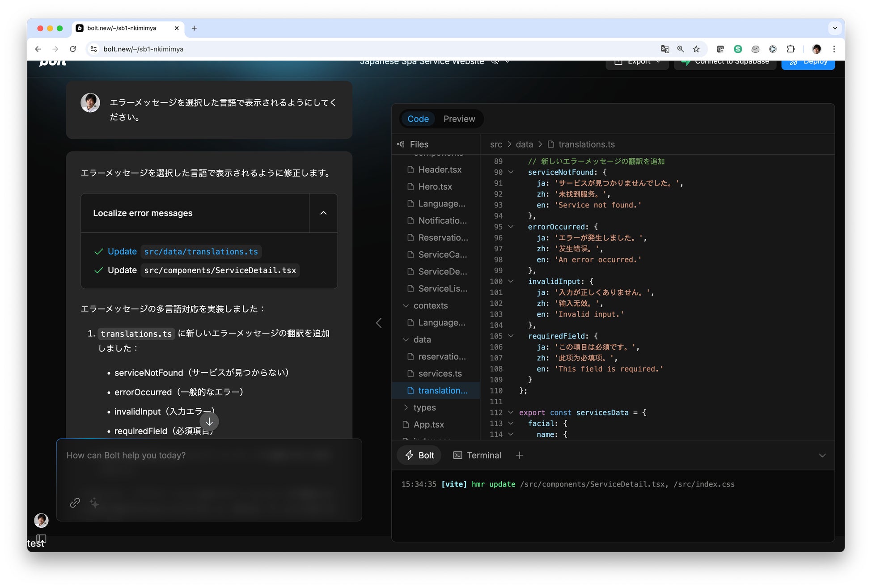Screen dimensions: 872x588
Task: Click the attach file paperclip icon
Action: pyautogui.click(x=75, y=503)
